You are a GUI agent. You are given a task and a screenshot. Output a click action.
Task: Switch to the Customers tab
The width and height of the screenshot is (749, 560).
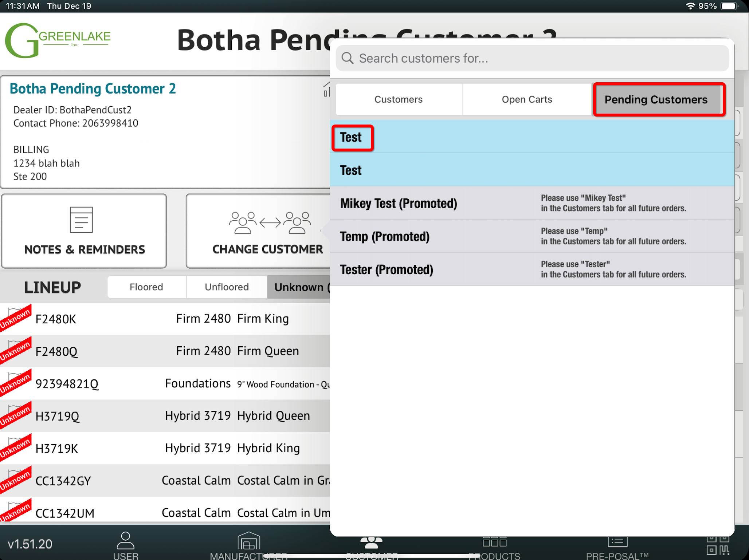click(399, 99)
